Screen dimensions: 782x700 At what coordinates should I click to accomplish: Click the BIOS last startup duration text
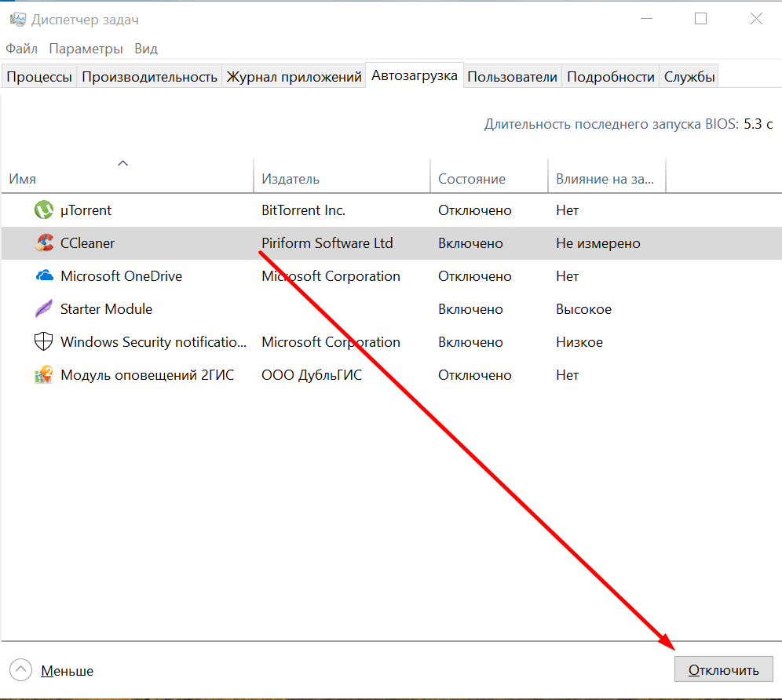click(628, 124)
